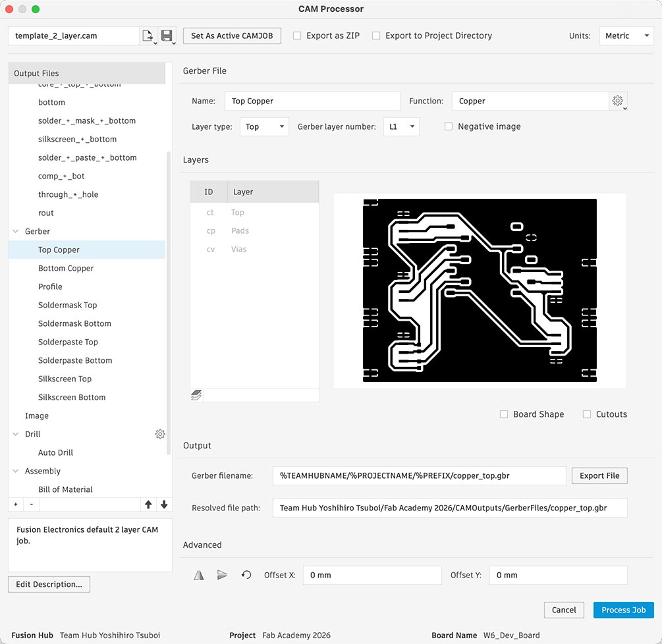This screenshot has height=644, width=662.
Task: Click the template_2_layer.cam filename field
Action: [74, 36]
